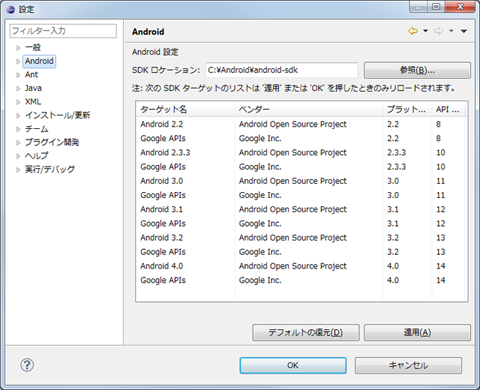Select Google APIs row with platform 4.0

(x=301, y=280)
